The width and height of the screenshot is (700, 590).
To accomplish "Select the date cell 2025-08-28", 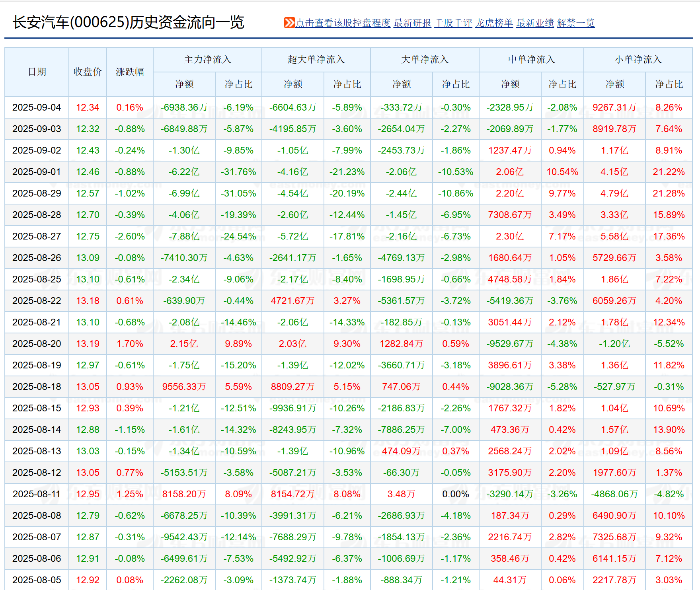I will (x=37, y=215).
